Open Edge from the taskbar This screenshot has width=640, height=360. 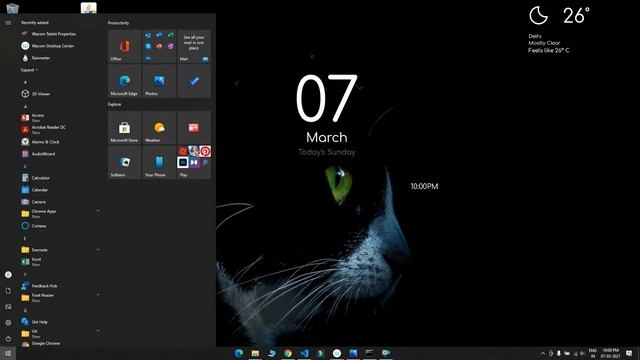[x=239, y=353]
